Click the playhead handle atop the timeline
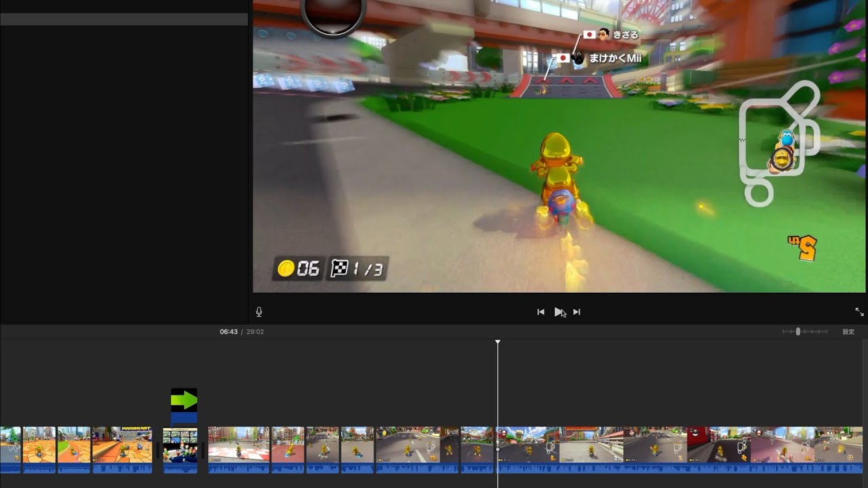 [x=498, y=342]
